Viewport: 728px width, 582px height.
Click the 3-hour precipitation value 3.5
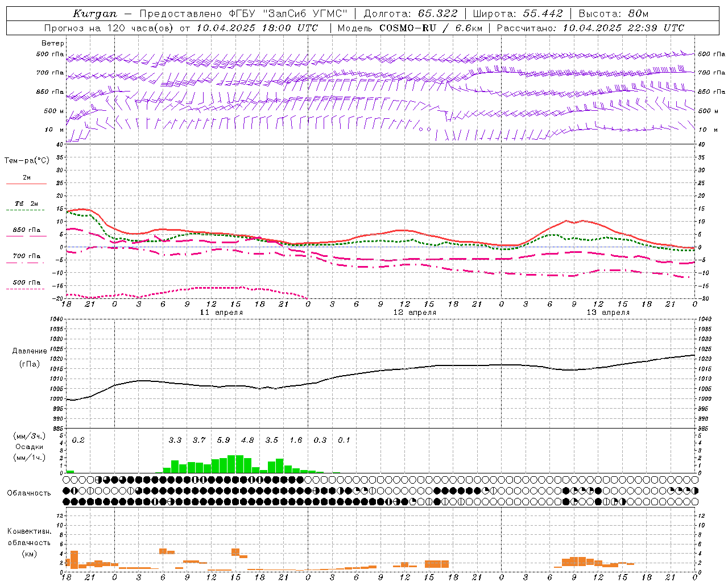[x=272, y=440]
